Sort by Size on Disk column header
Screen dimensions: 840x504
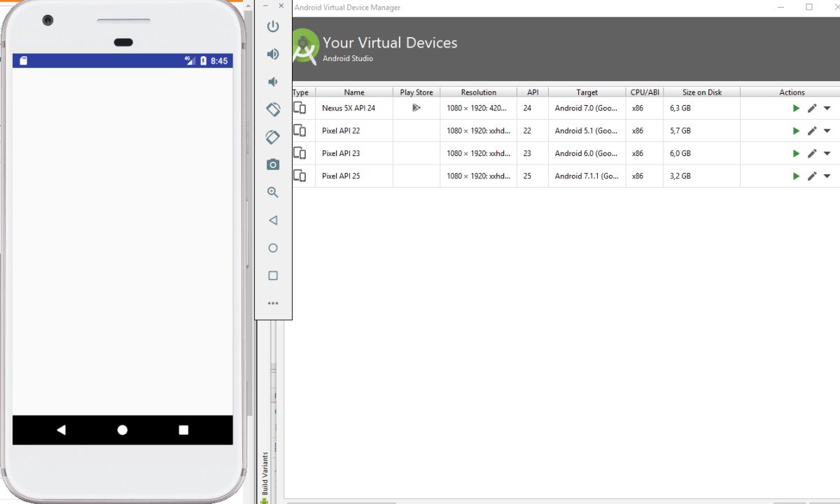701,92
